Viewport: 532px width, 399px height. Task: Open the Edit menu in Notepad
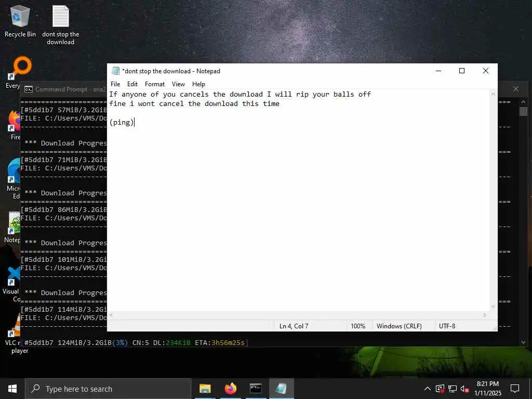(x=132, y=84)
